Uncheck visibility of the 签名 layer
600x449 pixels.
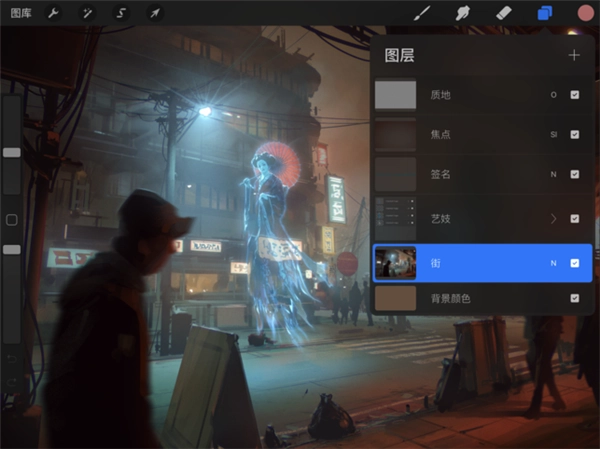click(574, 174)
